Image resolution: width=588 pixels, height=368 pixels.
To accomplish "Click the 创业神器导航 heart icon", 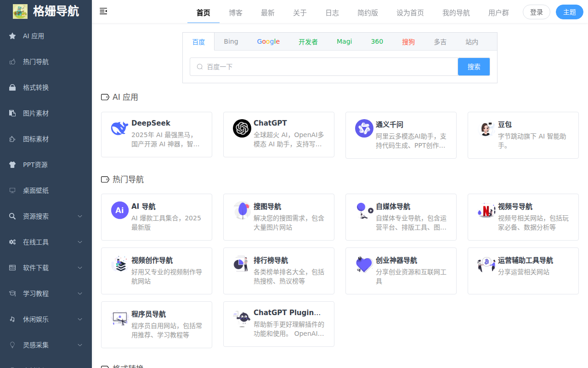I will click(364, 264).
